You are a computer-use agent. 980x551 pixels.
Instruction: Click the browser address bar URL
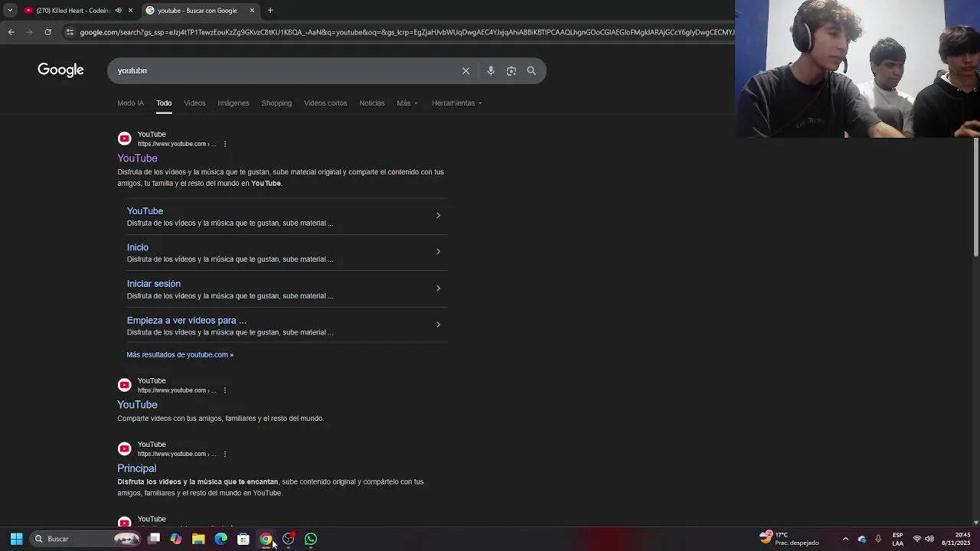pyautogui.click(x=406, y=32)
